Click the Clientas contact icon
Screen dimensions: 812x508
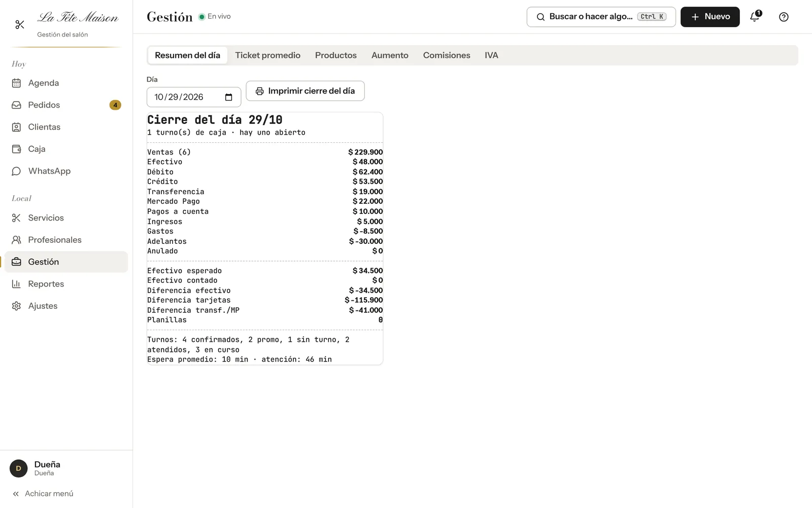16,127
